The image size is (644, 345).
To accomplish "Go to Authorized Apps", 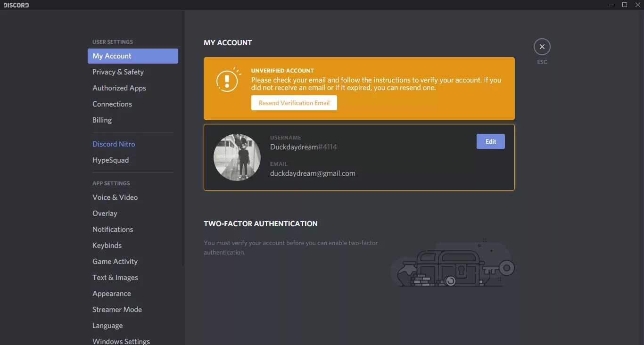I will click(133, 88).
